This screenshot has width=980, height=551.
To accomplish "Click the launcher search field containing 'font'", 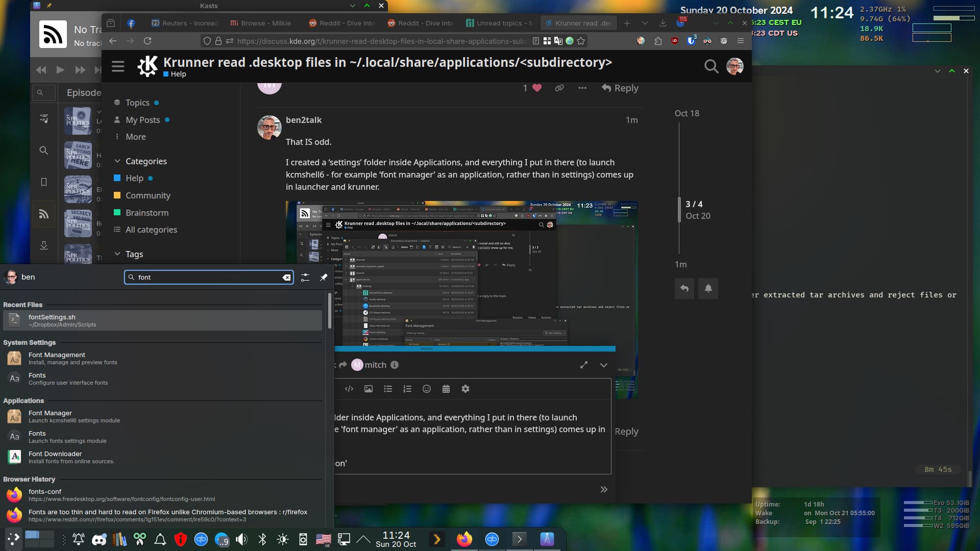I will [209, 277].
